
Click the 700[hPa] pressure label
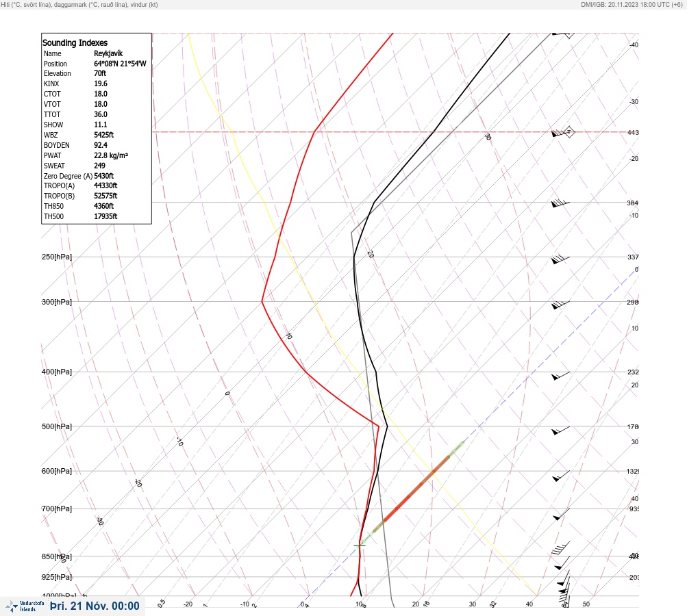click(57, 509)
